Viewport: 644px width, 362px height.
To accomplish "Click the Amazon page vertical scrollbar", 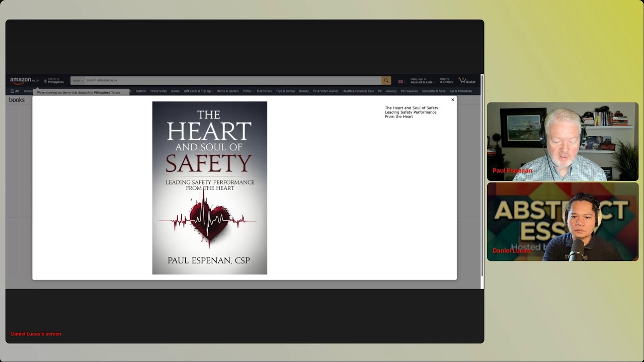I will pyautogui.click(x=482, y=176).
